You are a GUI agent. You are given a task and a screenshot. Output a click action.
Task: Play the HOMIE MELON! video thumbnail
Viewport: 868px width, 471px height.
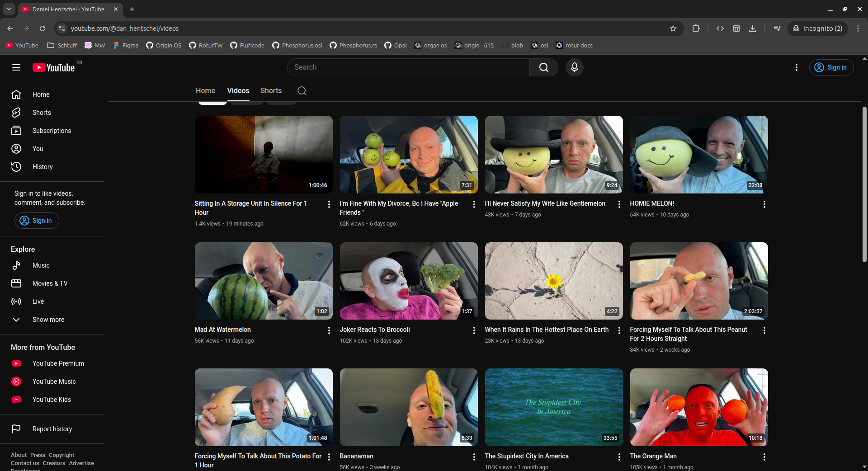click(x=699, y=155)
